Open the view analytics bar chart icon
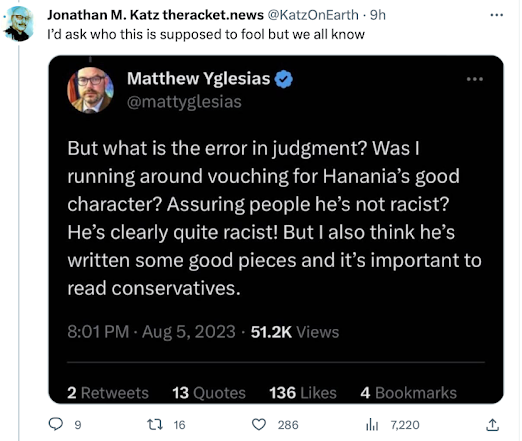Viewport: 522px width, 441px height. (x=372, y=425)
